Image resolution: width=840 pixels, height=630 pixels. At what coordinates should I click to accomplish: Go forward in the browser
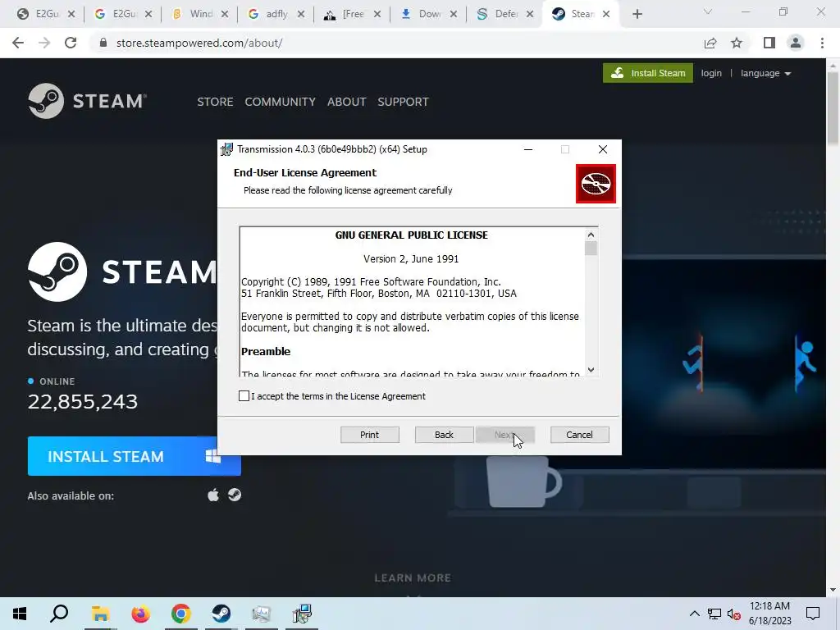[44, 43]
